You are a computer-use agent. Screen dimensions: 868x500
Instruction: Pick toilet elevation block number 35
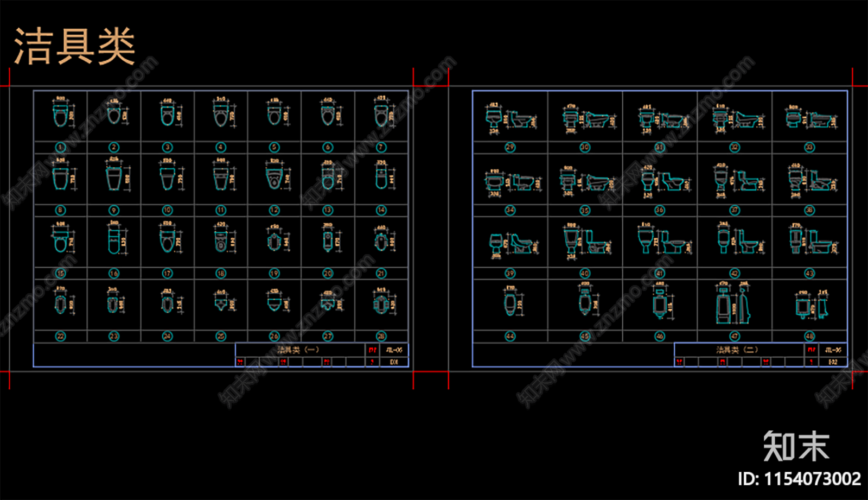(x=586, y=181)
